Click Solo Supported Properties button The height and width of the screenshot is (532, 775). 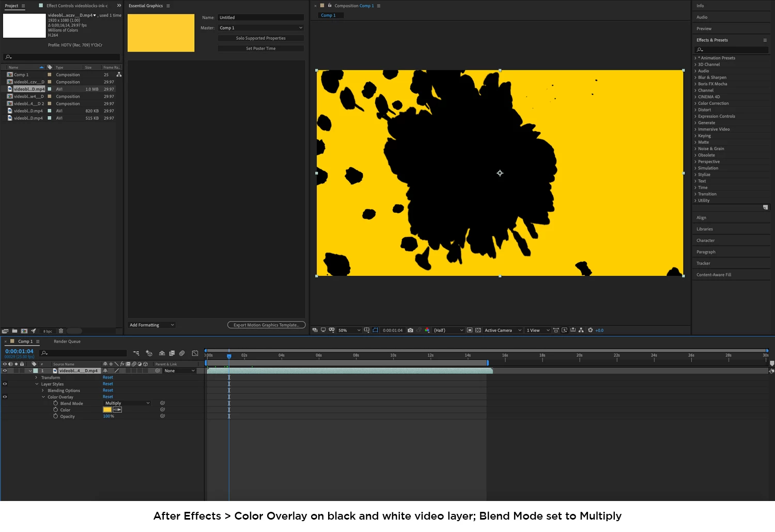[x=261, y=38]
